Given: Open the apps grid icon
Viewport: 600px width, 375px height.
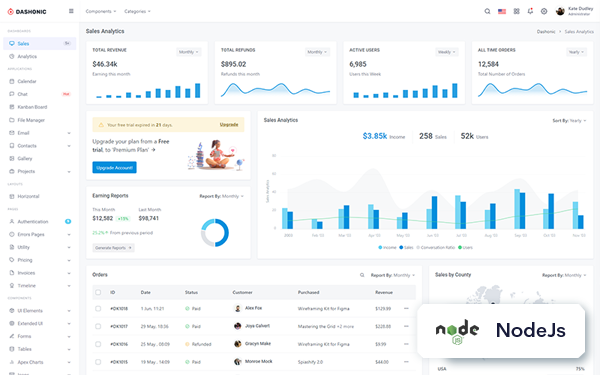Looking at the screenshot, I should point(516,11).
